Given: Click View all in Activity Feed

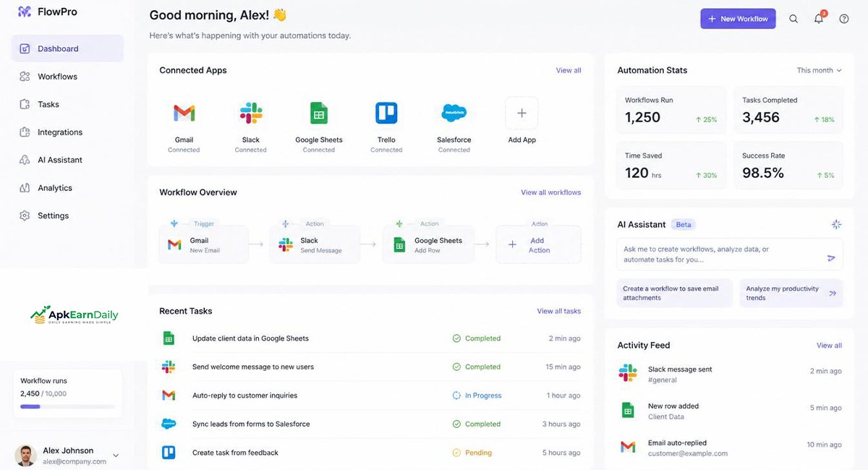Looking at the screenshot, I should click(x=830, y=346).
